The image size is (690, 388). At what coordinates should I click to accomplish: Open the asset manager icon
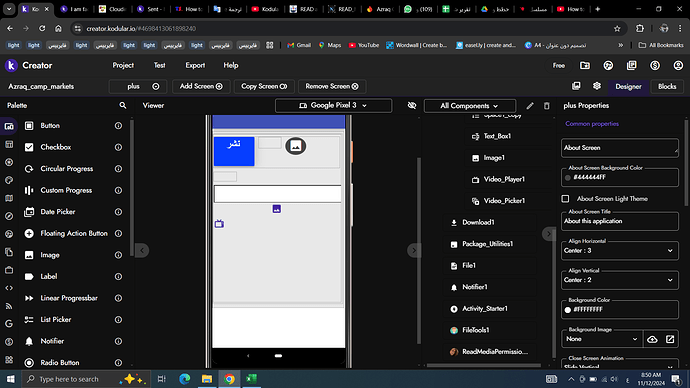(576, 86)
